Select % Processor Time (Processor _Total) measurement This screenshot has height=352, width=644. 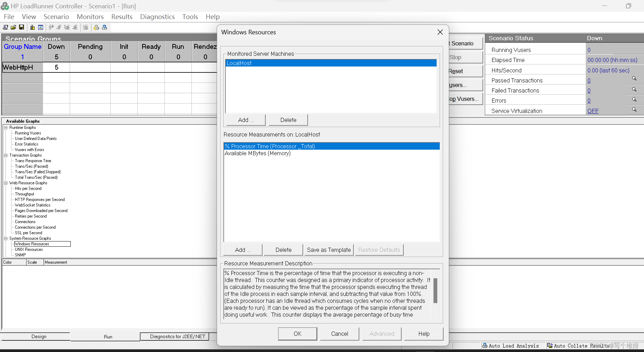[332, 146]
